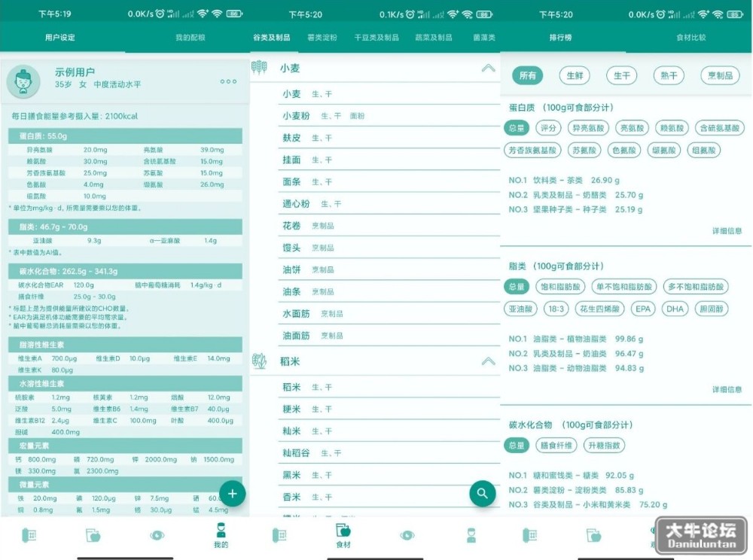Image resolution: width=753 pixels, height=560 pixels.
Task: Select the 所有 filter chip
Action: tap(527, 75)
